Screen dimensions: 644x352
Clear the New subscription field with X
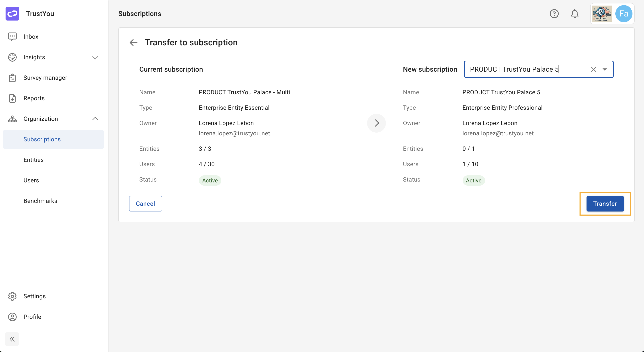(x=593, y=69)
